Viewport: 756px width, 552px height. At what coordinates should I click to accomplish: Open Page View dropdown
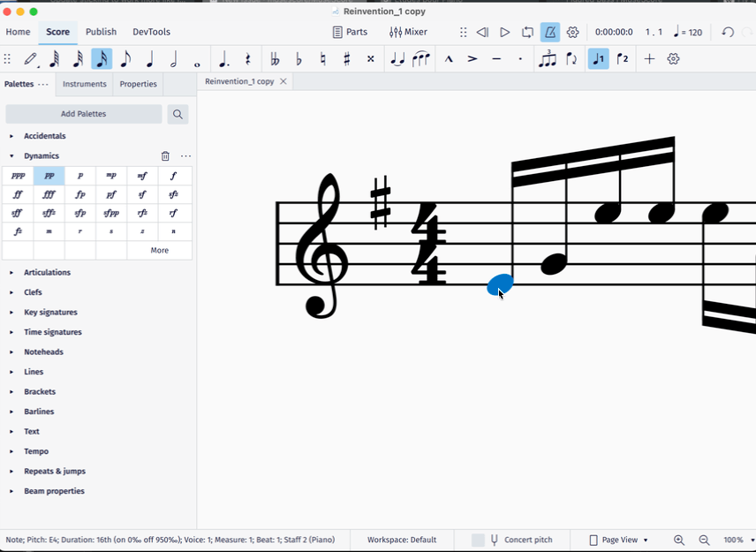(619, 540)
